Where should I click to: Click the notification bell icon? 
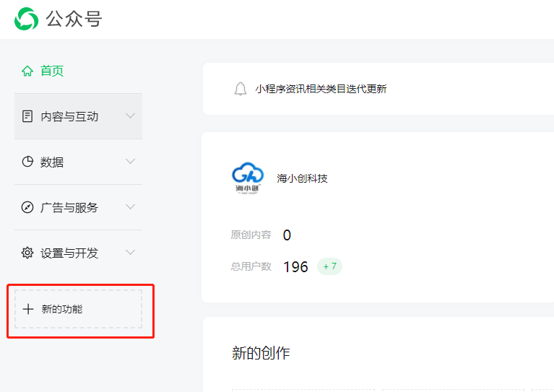click(241, 89)
